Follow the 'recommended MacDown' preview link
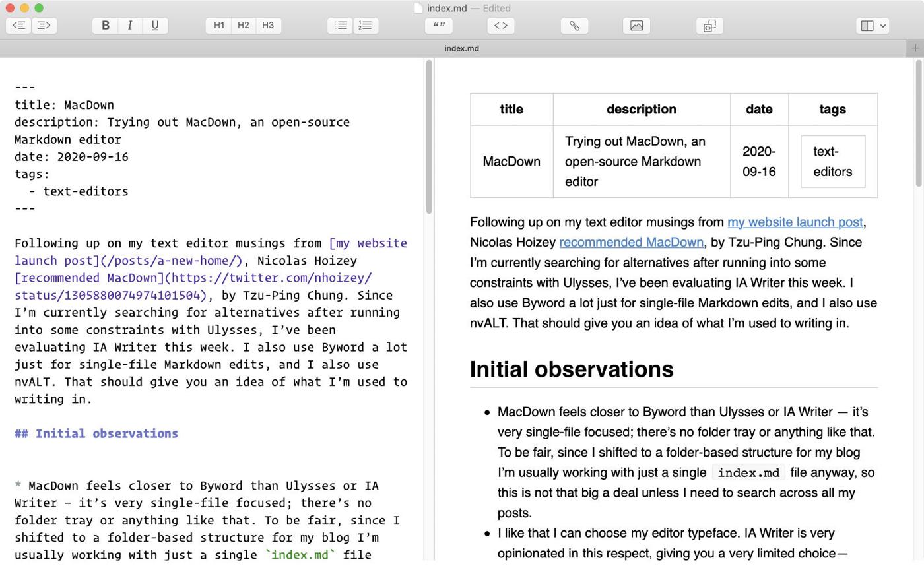This screenshot has width=924, height=572. pos(631,242)
